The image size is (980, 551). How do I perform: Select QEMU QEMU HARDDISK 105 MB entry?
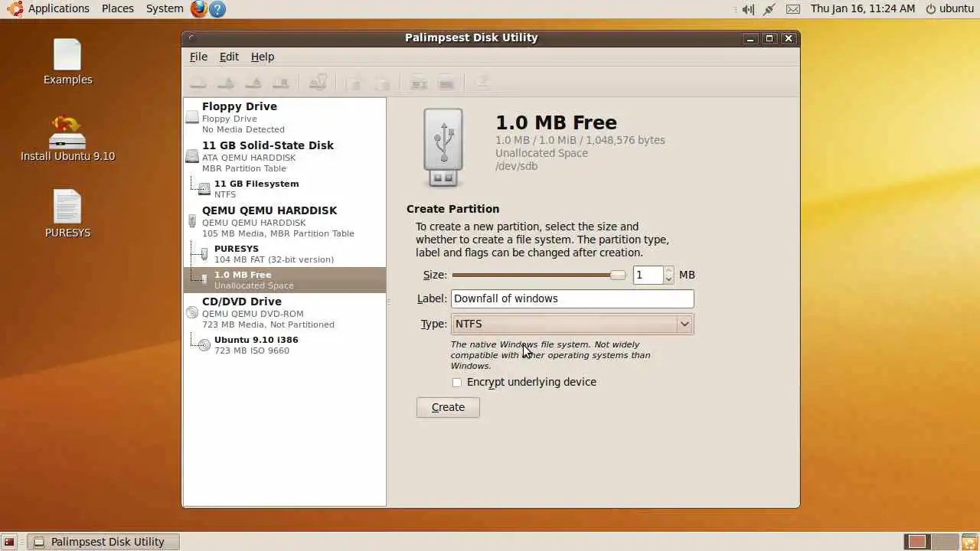point(284,221)
